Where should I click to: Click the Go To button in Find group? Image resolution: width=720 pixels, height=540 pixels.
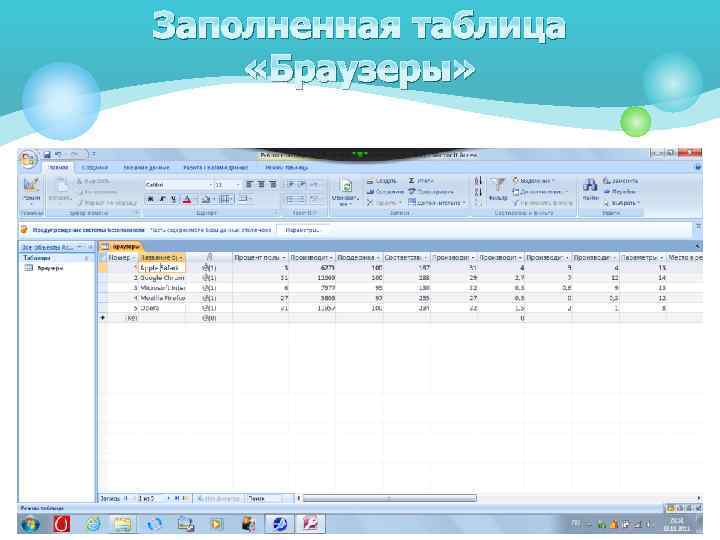(x=619, y=192)
